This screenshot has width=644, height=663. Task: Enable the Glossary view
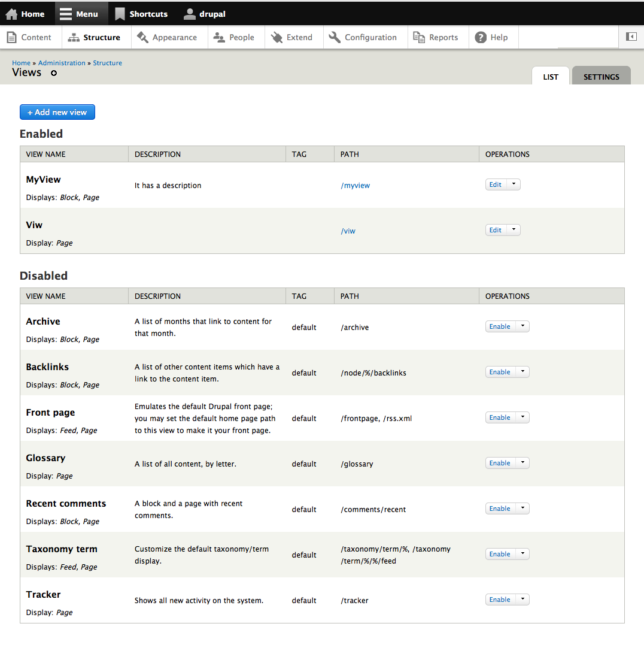point(500,462)
